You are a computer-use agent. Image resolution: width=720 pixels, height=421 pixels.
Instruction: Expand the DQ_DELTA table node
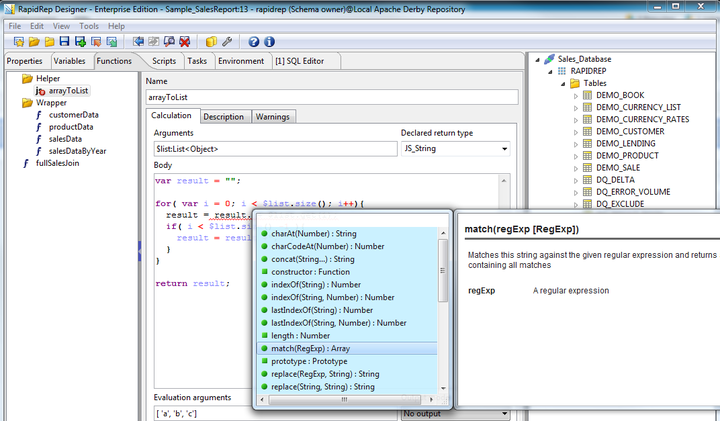576,180
